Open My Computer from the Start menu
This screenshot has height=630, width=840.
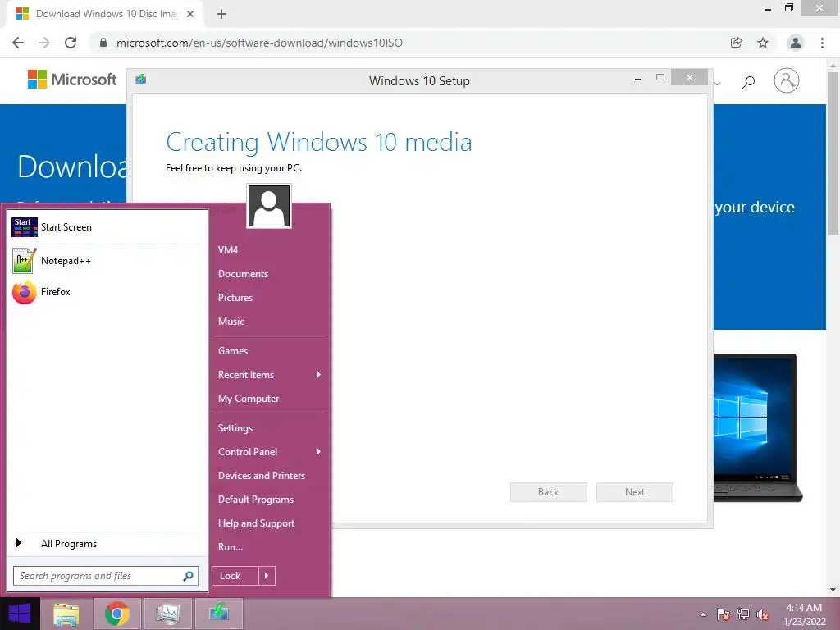tap(249, 399)
